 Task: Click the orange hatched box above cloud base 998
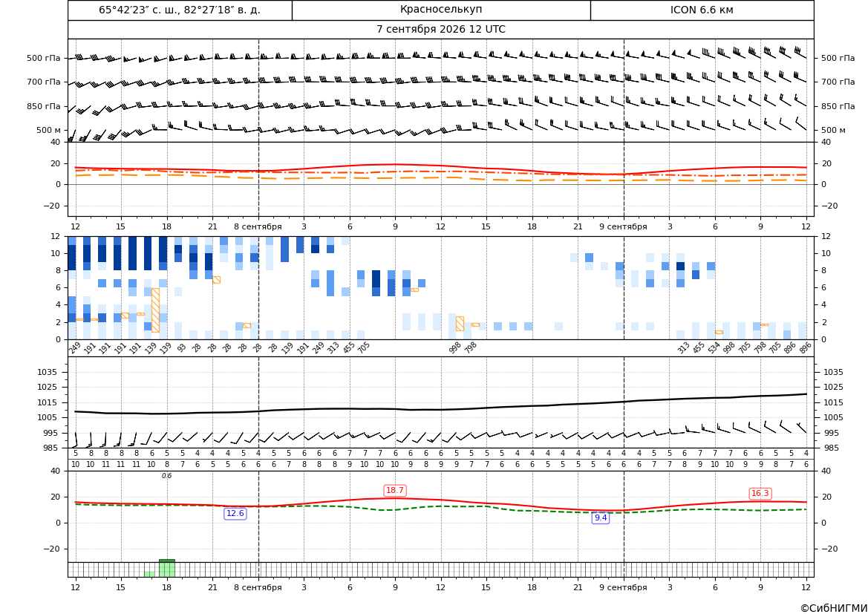460,324
